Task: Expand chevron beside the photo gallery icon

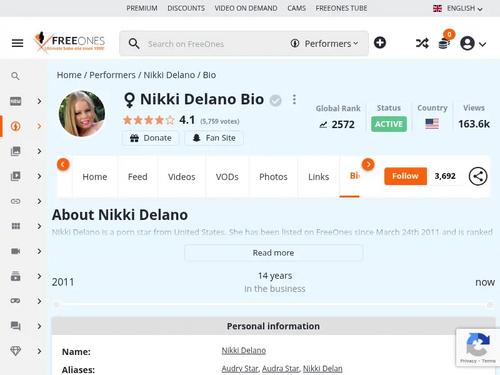Action: tap(39, 151)
